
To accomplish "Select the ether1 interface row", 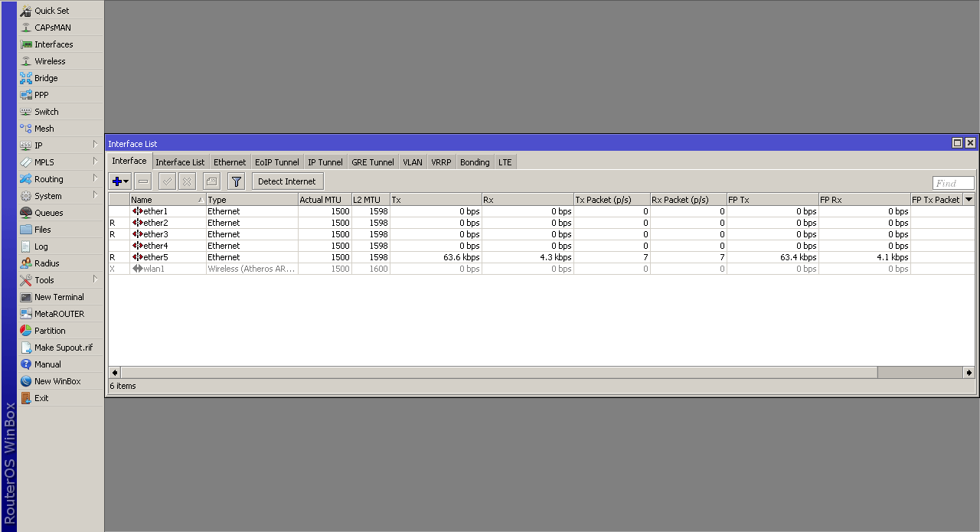I will 541,211.
